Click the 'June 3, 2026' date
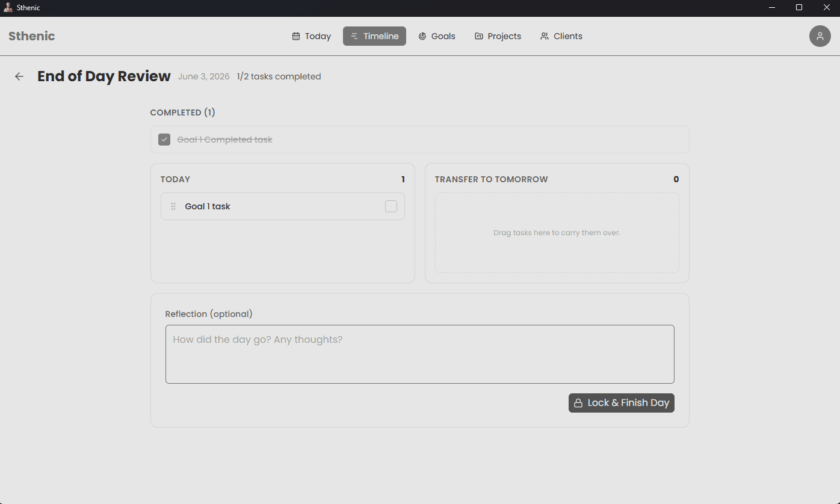Screen dimensions: 840x504 tap(204, 76)
